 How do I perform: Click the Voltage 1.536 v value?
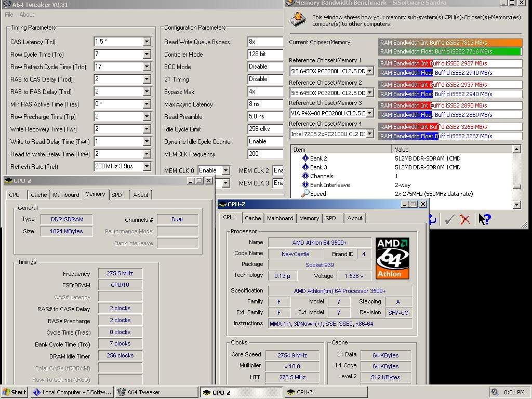coord(353,276)
